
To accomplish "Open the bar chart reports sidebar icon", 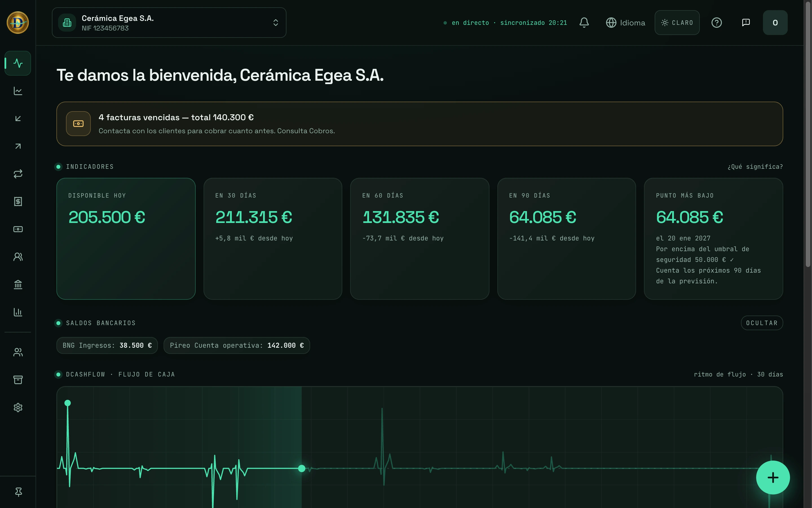I will 18,312.
